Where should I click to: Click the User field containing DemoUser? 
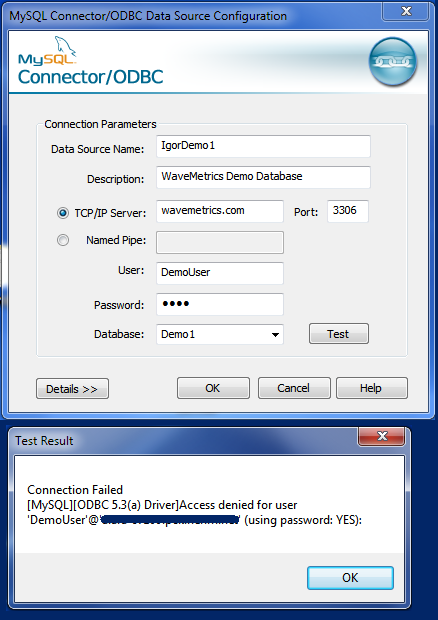coord(220,273)
